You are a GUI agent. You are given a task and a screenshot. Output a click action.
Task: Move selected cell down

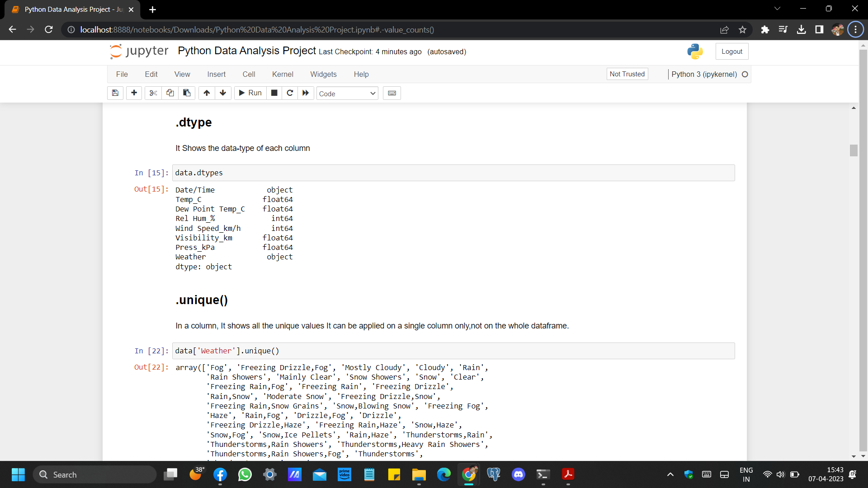click(223, 93)
